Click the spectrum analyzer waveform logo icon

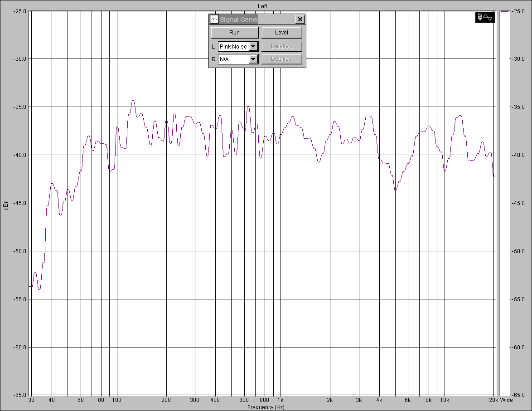485,17
